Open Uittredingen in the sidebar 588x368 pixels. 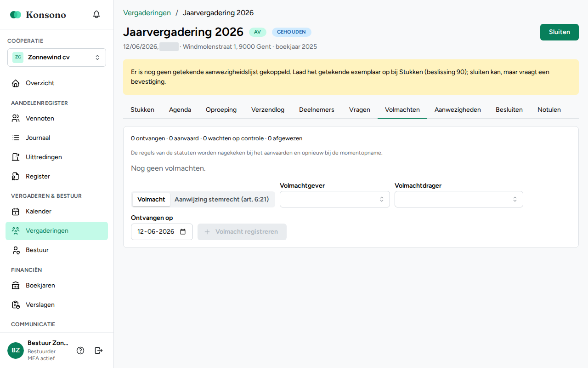click(57, 157)
